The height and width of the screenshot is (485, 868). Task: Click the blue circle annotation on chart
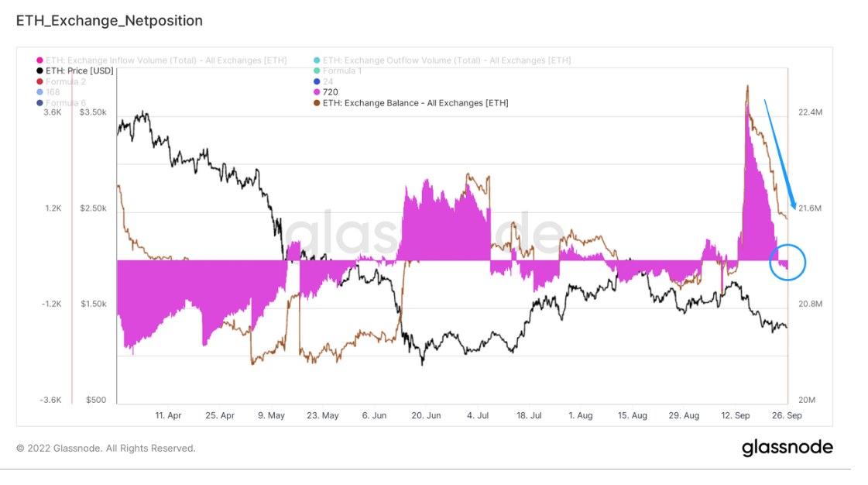tap(787, 262)
